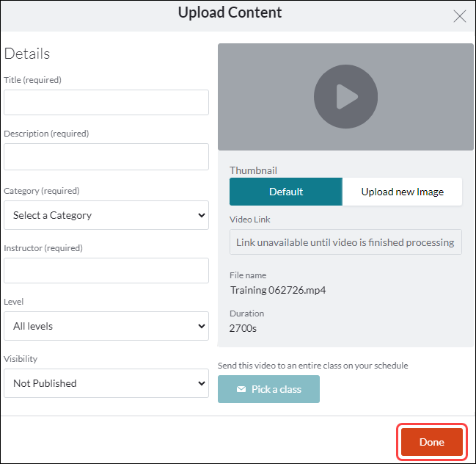This screenshot has width=476, height=464.
Task: Click the Description input field
Action: pyautogui.click(x=106, y=157)
